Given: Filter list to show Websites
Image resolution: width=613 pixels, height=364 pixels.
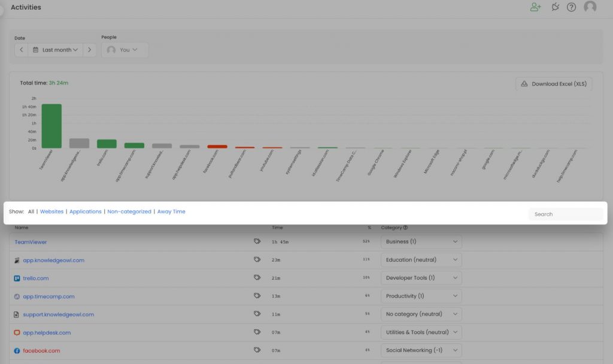Looking at the screenshot, I should tap(51, 211).
